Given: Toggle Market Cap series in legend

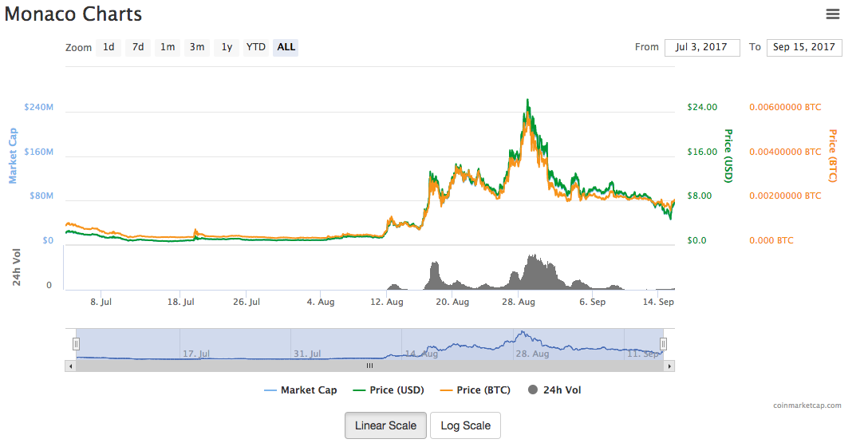Looking at the screenshot, I should pyautogui.click(x=301, y=390).
